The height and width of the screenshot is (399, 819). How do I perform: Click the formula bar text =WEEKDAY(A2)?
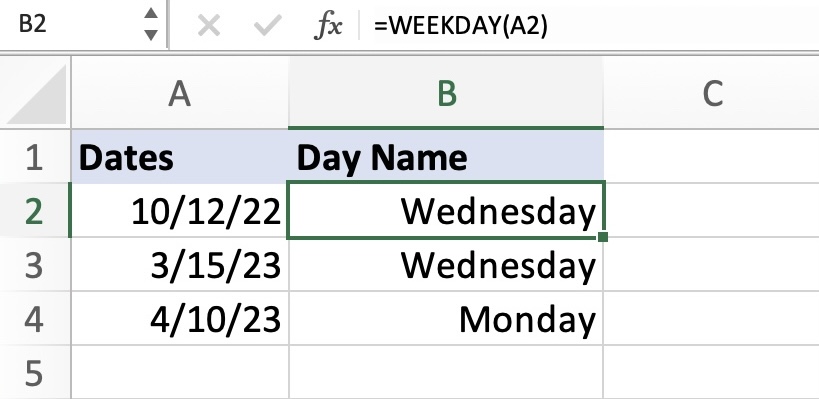(x=461, y=25)
